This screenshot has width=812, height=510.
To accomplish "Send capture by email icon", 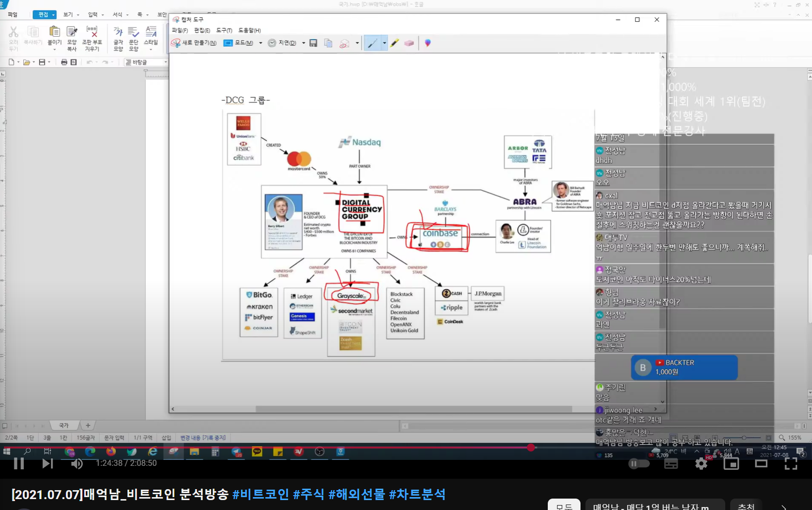I will [x=344, y=43].
